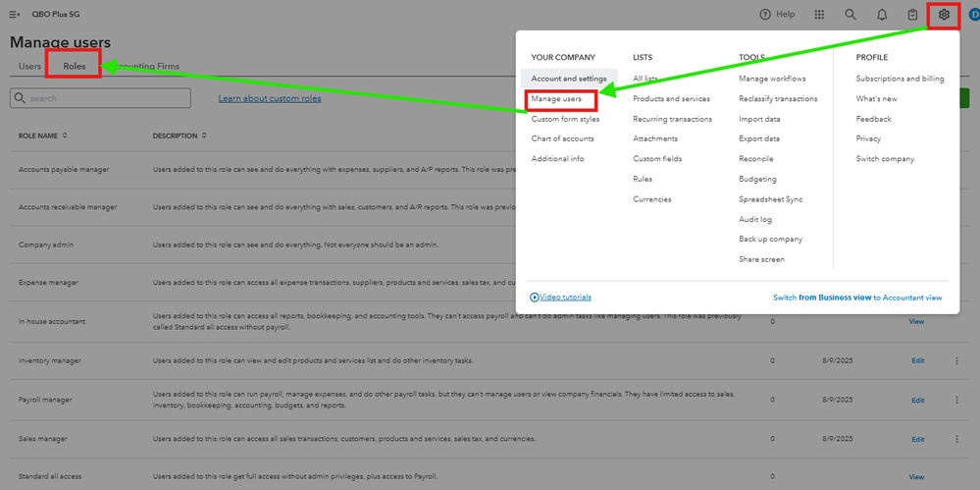Viewport: 980px width, 490px height.
Task: Click Expense manager role name
Action: pos(48,282)
